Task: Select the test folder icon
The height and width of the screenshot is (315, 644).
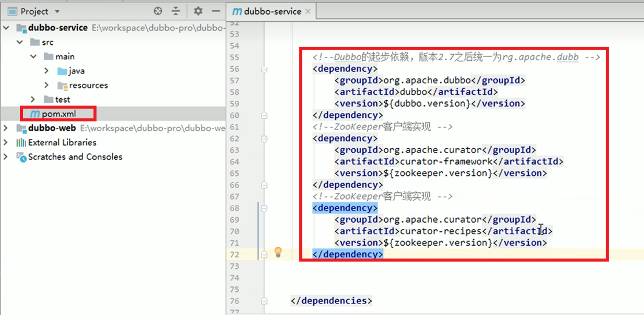Action: (49, 100)
